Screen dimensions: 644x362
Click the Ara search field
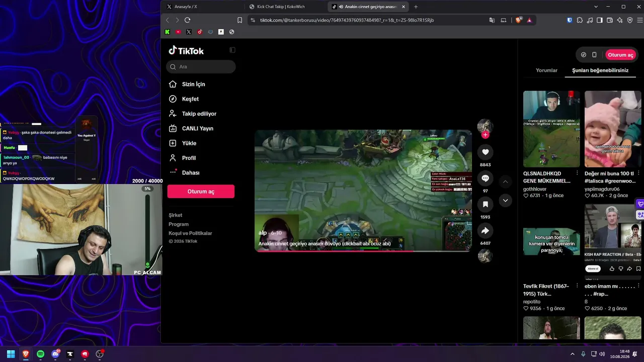coord(201,67)
